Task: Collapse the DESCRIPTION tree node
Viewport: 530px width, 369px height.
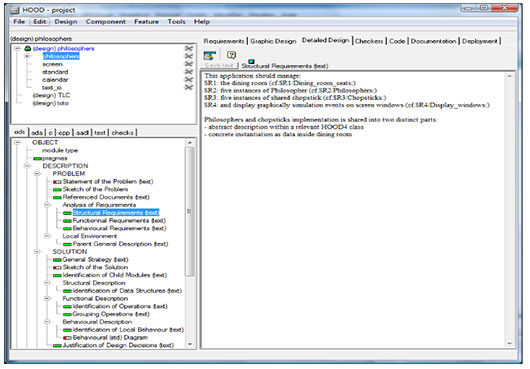Action: click(27, 166)
